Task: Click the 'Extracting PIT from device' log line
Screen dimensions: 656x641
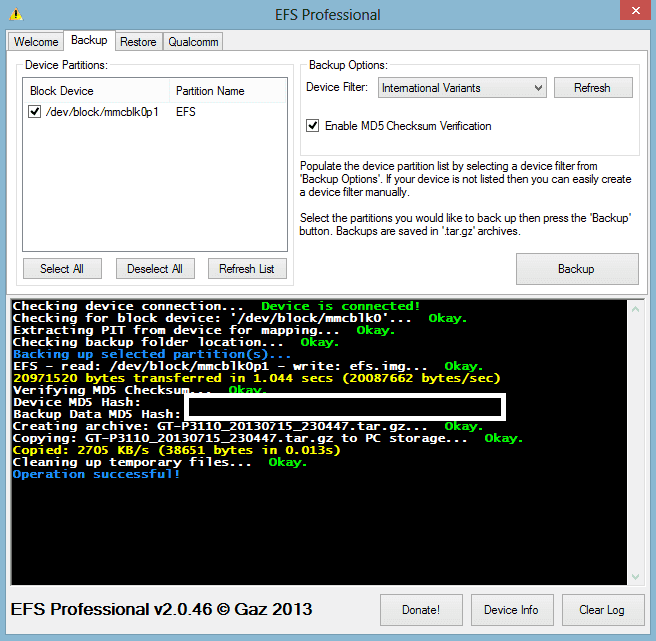Action: 204,330
